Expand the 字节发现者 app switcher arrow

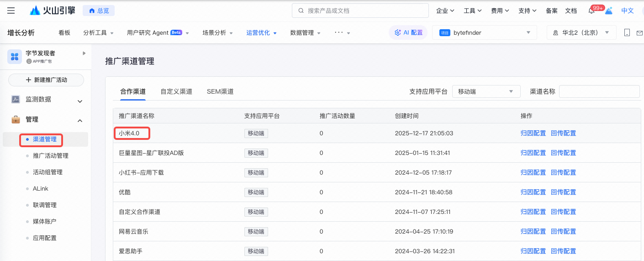[x=84, y=53]
